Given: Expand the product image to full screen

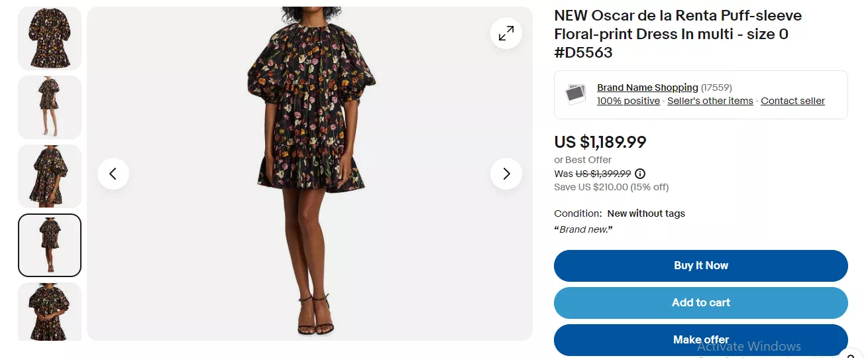Looking at the screenshot, I should click(506, 32).
